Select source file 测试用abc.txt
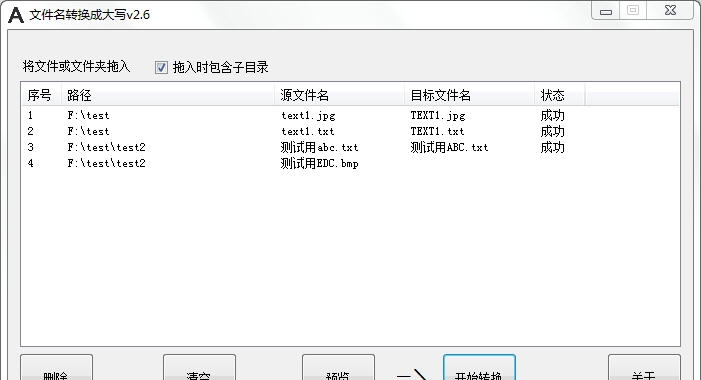 click(x=320, y=148)
